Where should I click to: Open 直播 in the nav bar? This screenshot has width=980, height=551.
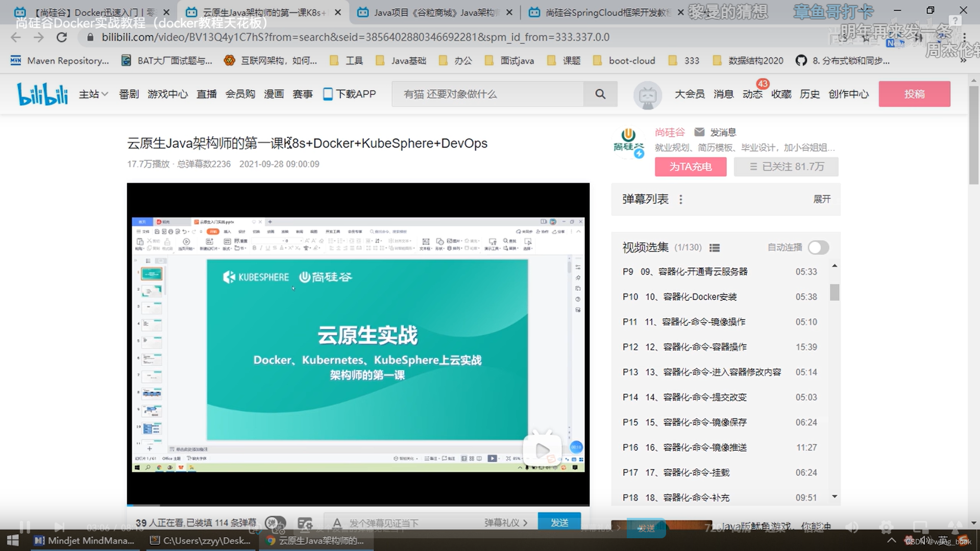pos(206,94)
